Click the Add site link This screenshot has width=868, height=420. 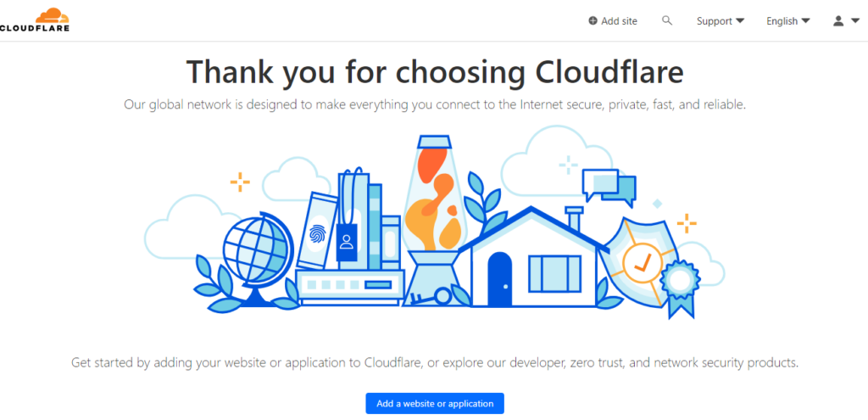(613, 21)
